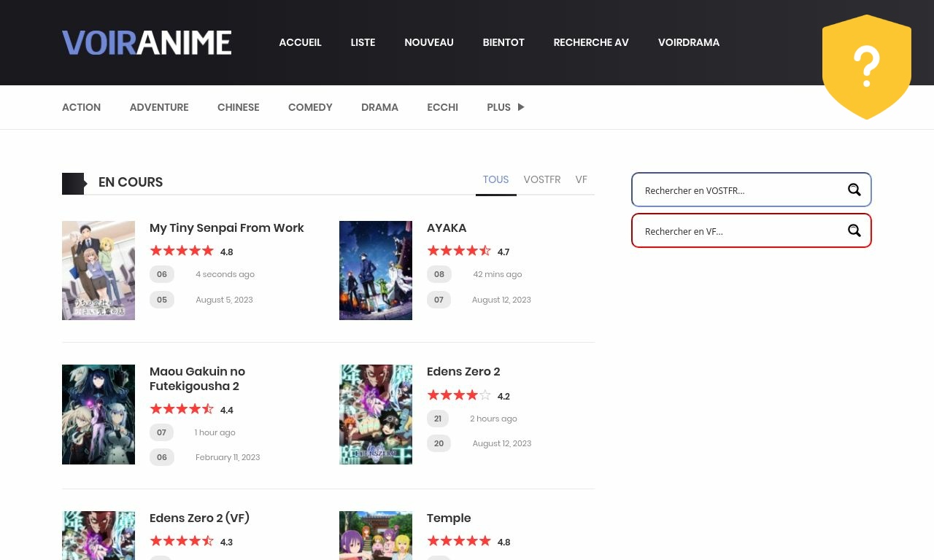
Task: Click episode 08 badge of AYAKA
Action: tap(439, 274)
